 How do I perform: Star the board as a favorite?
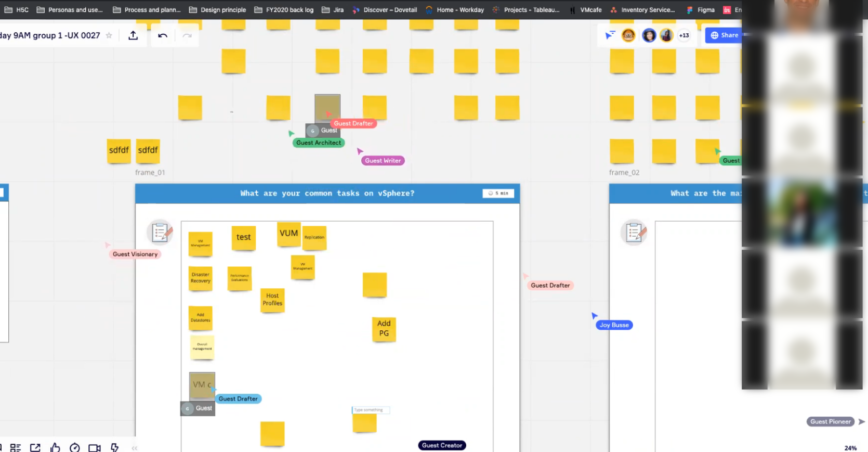point(109,35)
